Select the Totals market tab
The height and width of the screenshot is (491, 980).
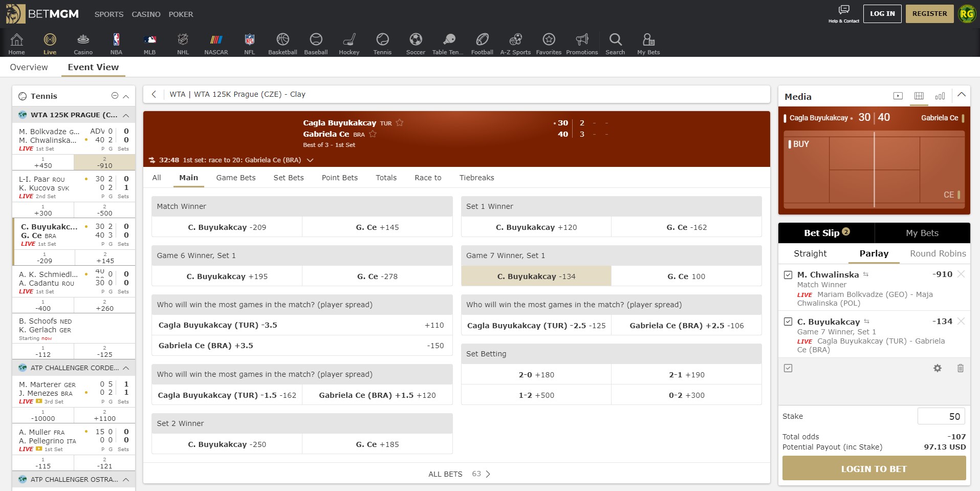pyautogui.click(x=386, y=178)
